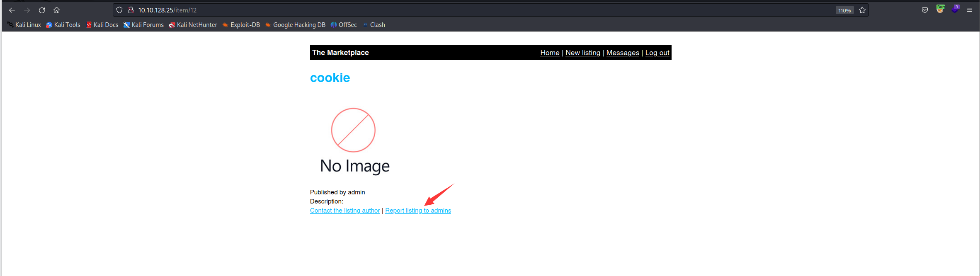Click Contact the listing author
The width and height of the screenshot is (980, 276).
tap(344, 211)
